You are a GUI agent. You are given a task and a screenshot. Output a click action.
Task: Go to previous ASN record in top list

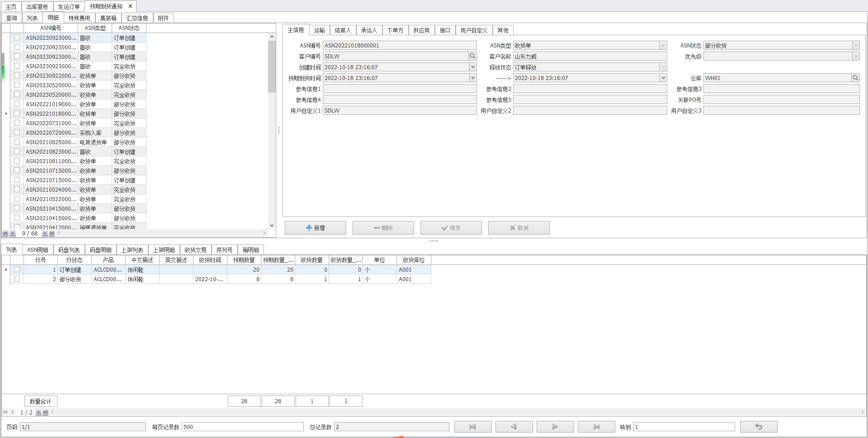(x=12, y=234)
